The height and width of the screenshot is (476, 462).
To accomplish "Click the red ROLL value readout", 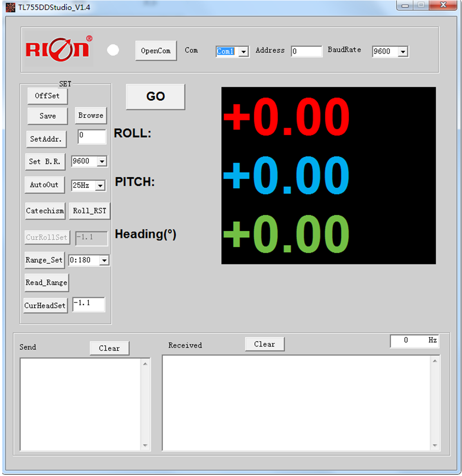I will (x=286, y=117).
